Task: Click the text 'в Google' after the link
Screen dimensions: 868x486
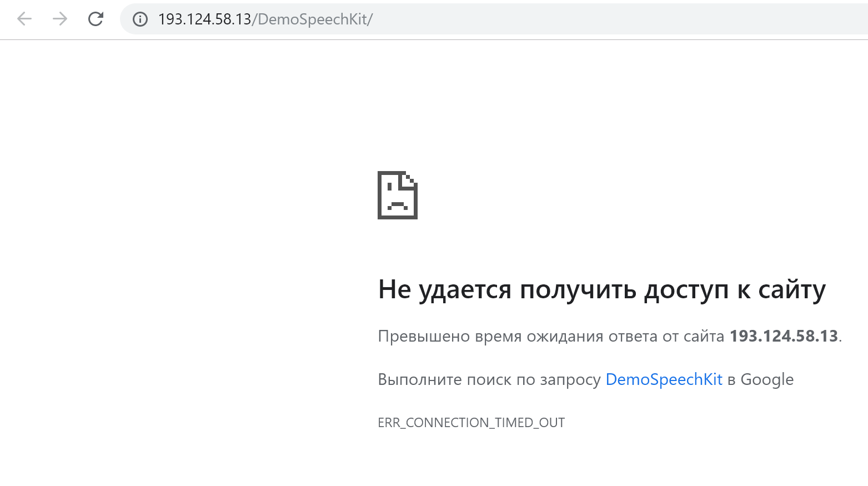Action: coord(761,379)
